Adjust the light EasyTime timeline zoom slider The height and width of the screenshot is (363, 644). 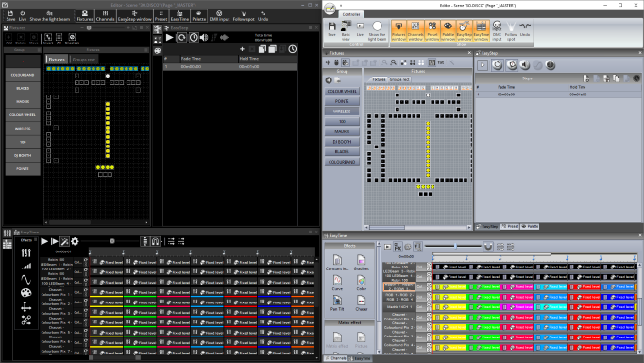[x=455, y=246]
